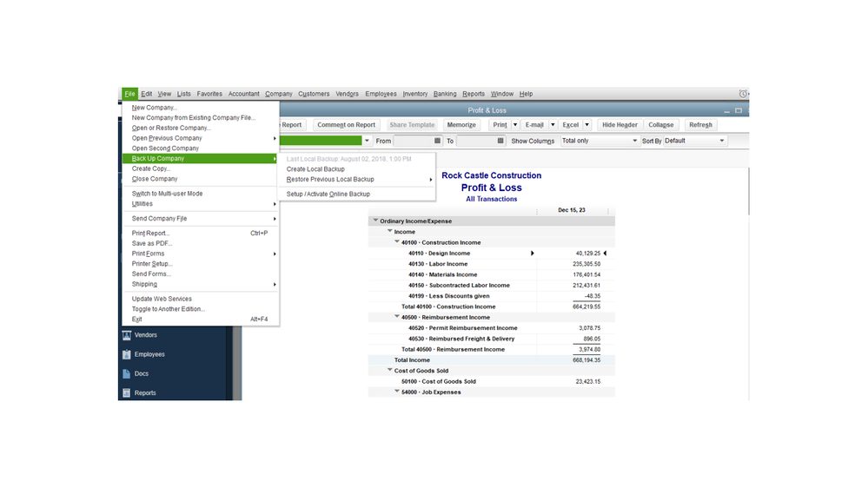Choose Create Local Backup
868x488 pixels.
point(356,169)
